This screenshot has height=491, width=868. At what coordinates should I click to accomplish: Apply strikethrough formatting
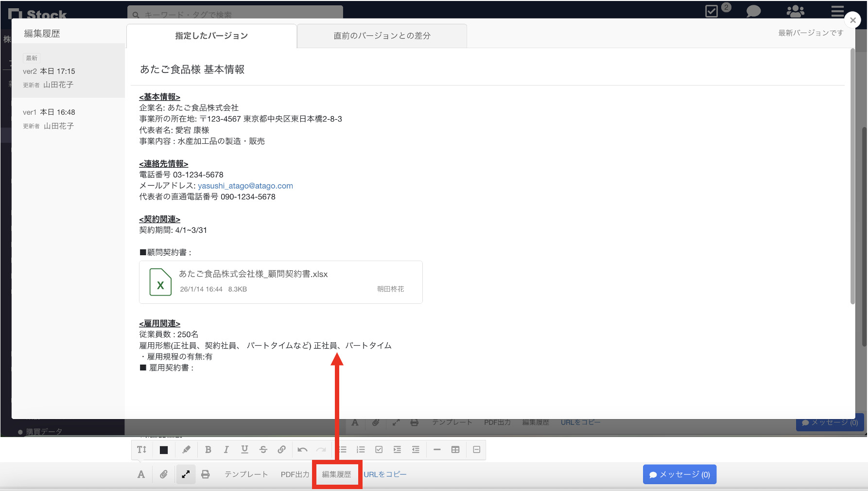[x=263, y=450]
